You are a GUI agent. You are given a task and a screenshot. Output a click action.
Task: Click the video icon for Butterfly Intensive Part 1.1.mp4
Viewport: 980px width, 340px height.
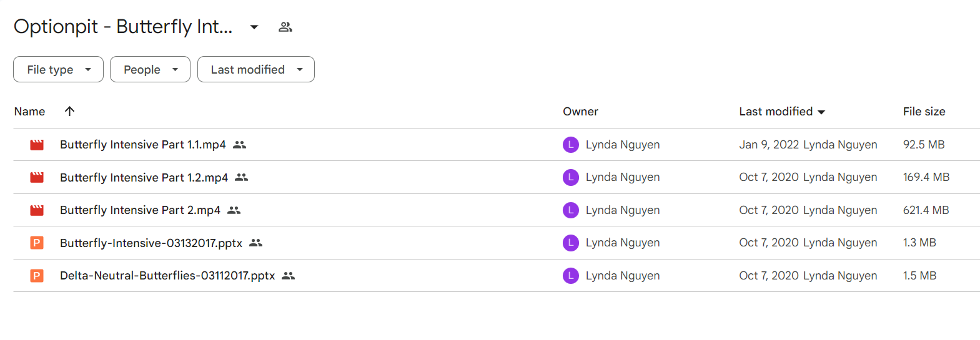[37, 145]
